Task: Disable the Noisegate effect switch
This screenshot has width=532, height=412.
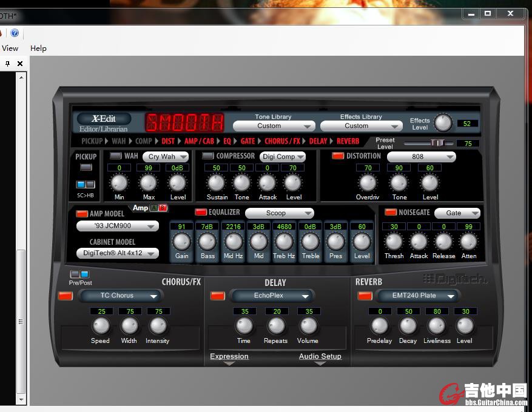Action: tap(391, 212)
